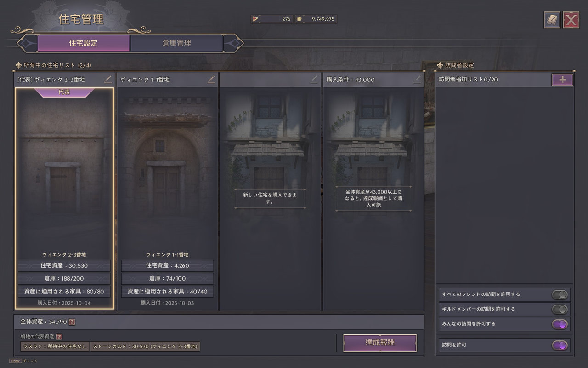
Task: Click the ストーンガルド territory asset label
Action: (x=146, y=346)
